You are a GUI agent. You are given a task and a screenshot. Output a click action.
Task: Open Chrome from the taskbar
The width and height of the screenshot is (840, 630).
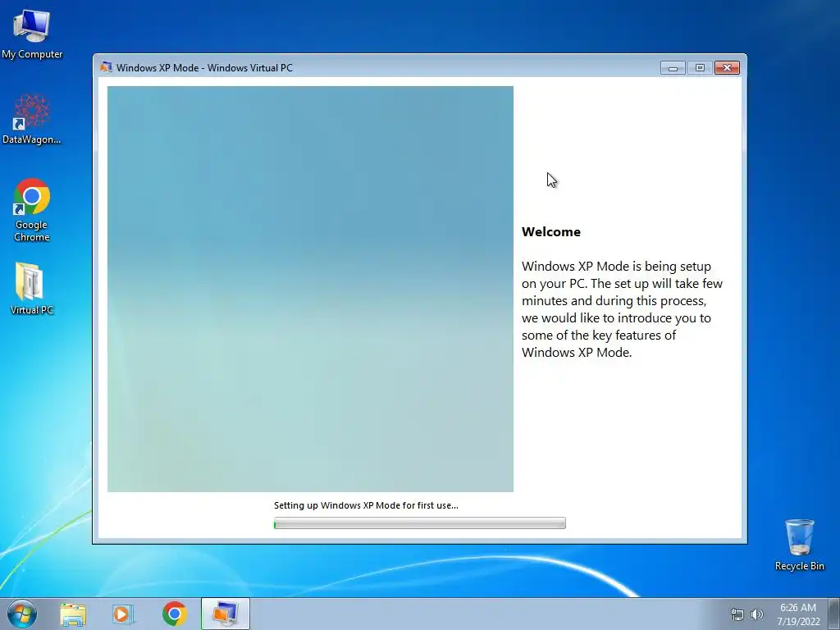(174, 614)
